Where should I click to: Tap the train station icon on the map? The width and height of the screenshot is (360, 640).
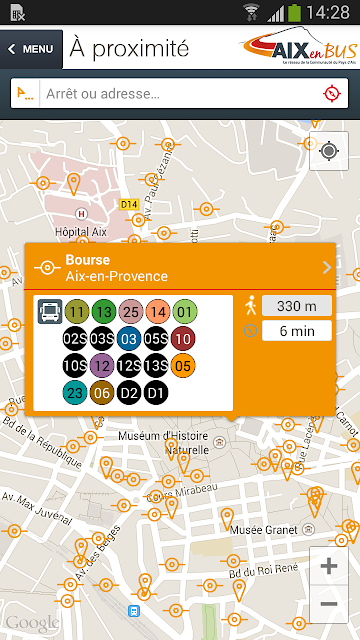point(134,611)
